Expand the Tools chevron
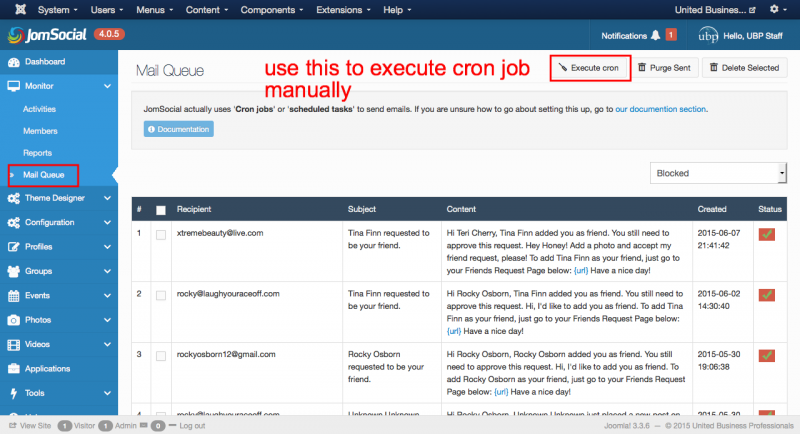This screenshot has height=434, width=800. 107,393
